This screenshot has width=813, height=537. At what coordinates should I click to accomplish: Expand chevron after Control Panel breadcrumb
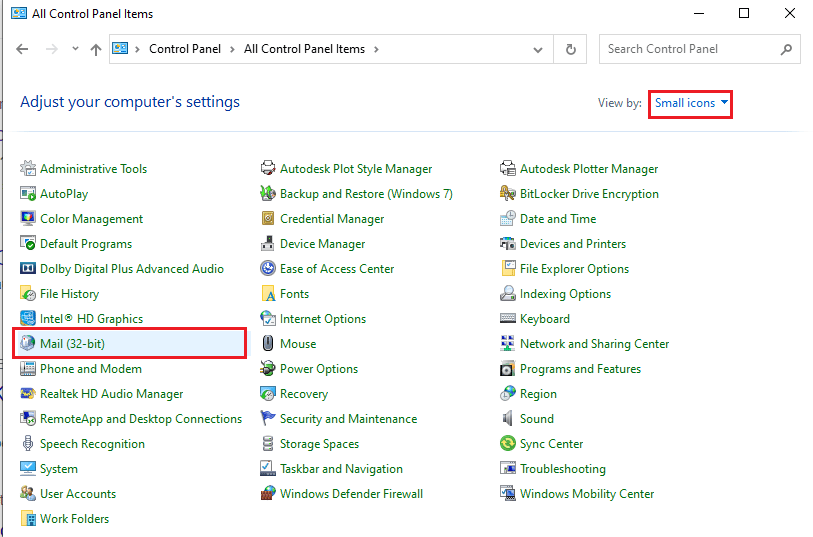click(232, 49)
